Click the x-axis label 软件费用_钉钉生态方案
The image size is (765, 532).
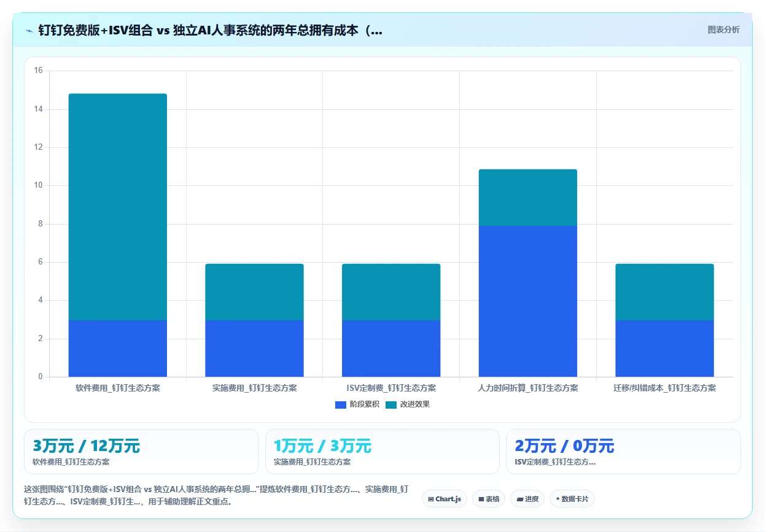(118, 388)
